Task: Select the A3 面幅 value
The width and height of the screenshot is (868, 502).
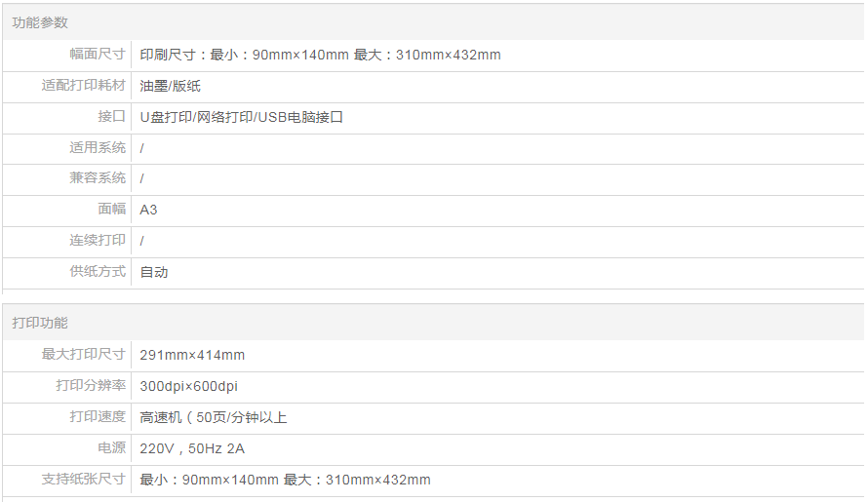Action: click(x=148, y=210)
